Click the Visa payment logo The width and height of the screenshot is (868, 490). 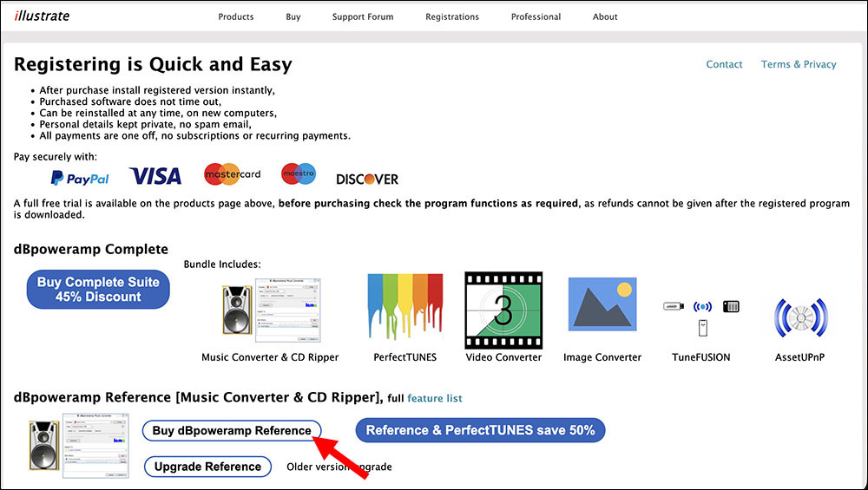point(155,177)
